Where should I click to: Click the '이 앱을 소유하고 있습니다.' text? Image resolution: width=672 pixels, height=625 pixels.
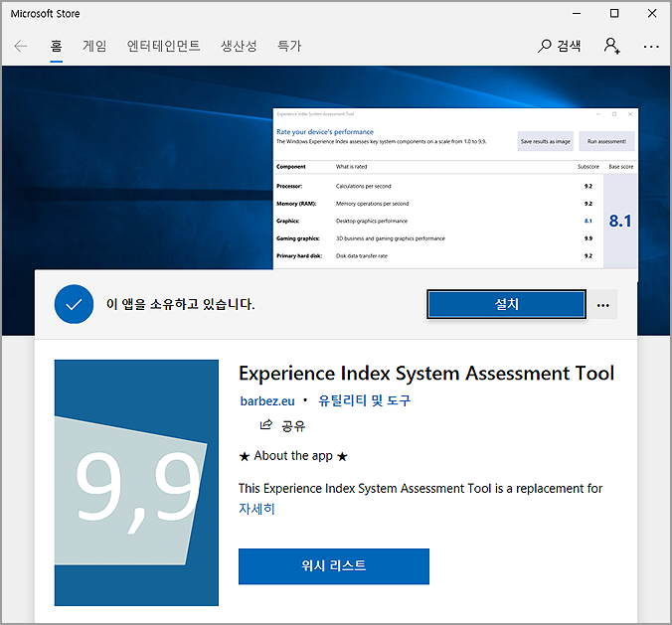coord(181,304)
